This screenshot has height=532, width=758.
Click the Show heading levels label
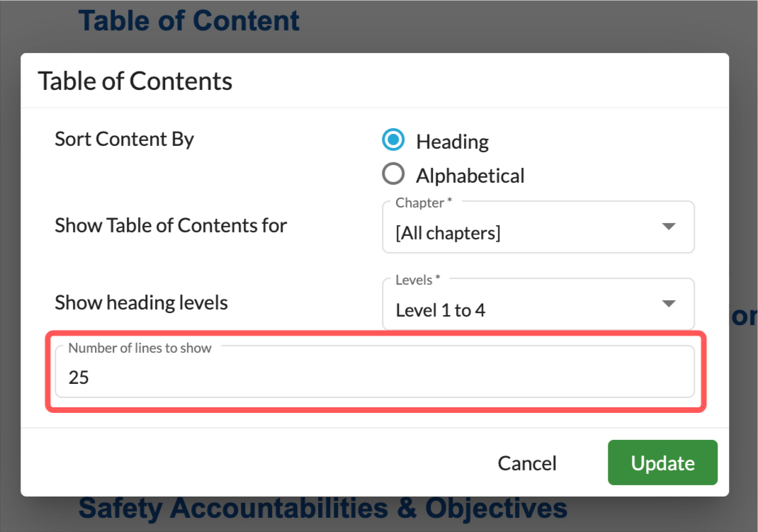click(141, 303)
